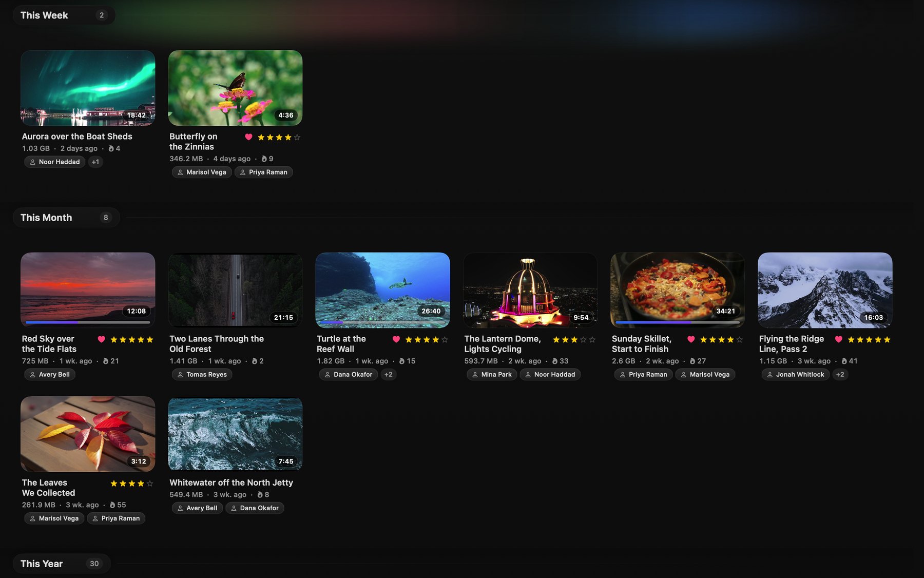
Task: Open The Leaves We Collected title
Action: click(48, 488)
